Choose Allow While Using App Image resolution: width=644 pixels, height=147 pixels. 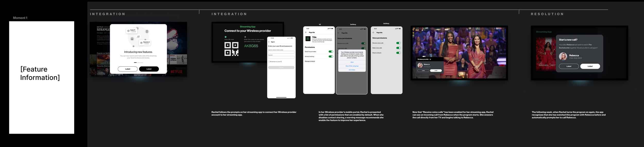click(x=352, y=66)
